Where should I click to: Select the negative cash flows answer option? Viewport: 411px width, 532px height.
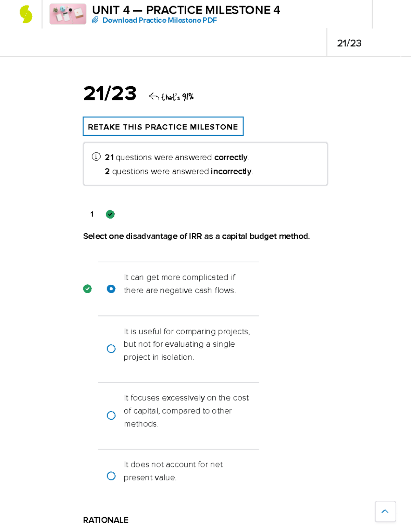[x=111, y=289]
